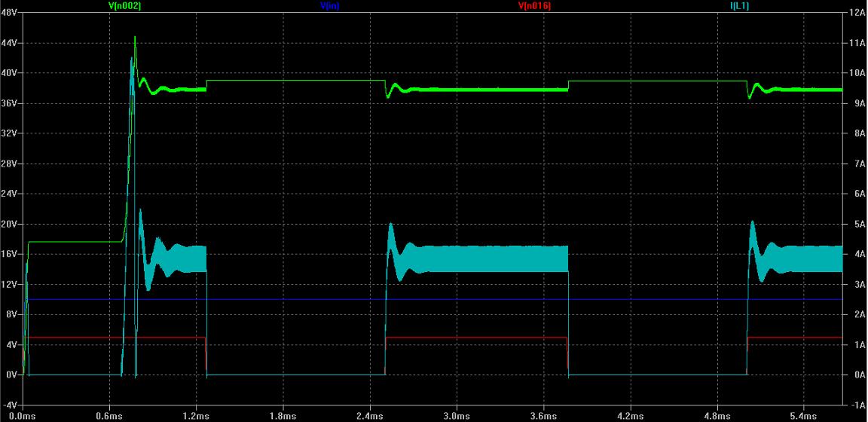Select the 12A label on right axis
The width and height of the screenshot is (868, 422).
(x=856, y=13)
